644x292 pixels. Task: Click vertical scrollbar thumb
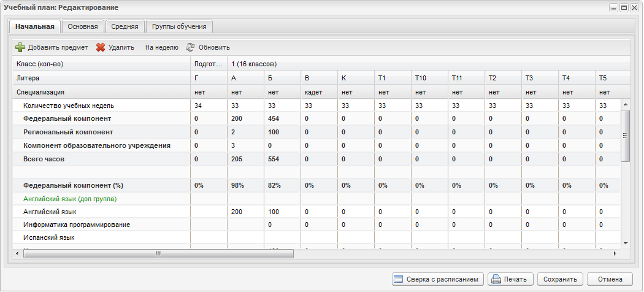[x=626, y=136]
